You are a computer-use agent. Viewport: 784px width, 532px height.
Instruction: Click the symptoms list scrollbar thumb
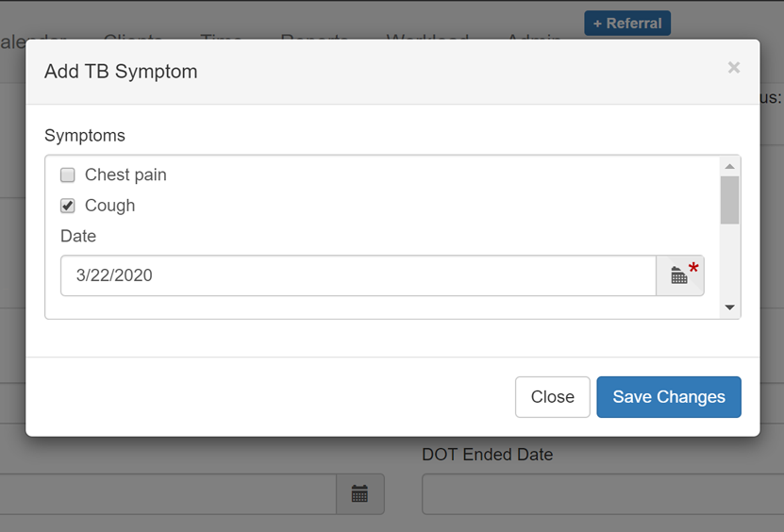click(x=729, y=200)
